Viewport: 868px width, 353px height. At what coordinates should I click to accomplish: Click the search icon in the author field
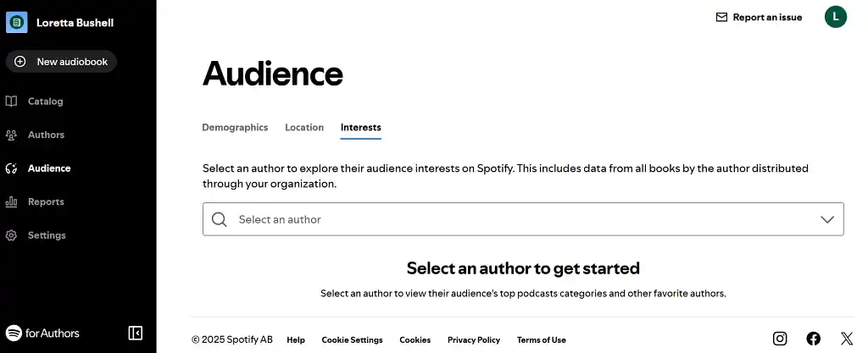pyautogui.click(x=220, y=219)
